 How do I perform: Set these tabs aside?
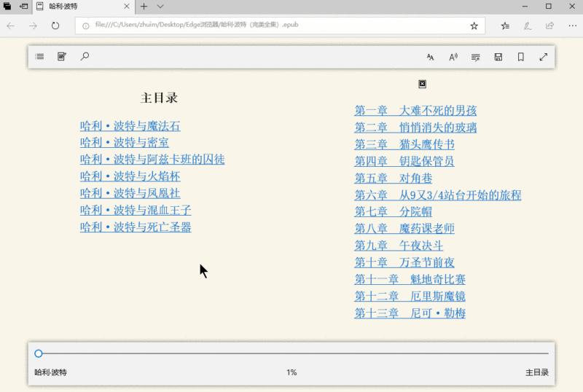coord(23,7)
